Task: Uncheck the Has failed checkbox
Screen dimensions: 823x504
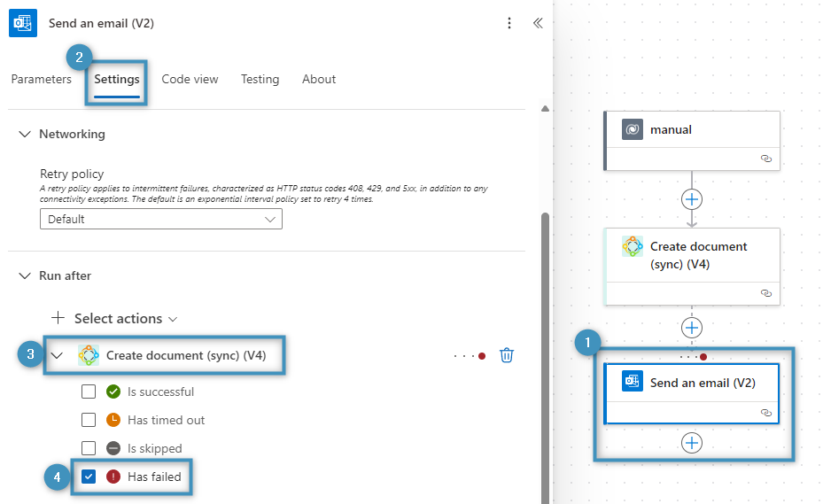Action: pos(89,477)
